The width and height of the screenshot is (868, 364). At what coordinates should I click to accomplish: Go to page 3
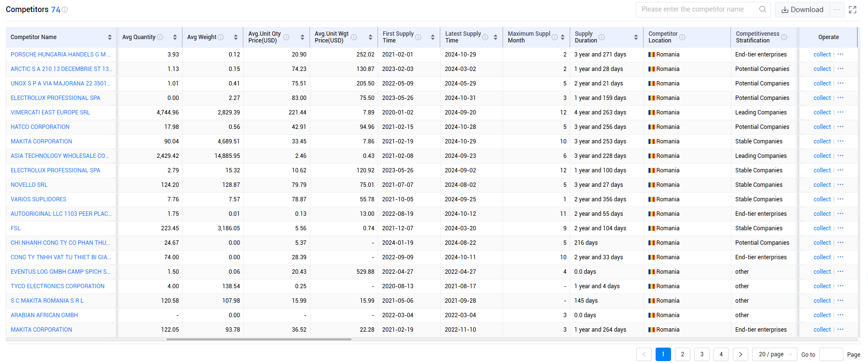click(702, 354)
